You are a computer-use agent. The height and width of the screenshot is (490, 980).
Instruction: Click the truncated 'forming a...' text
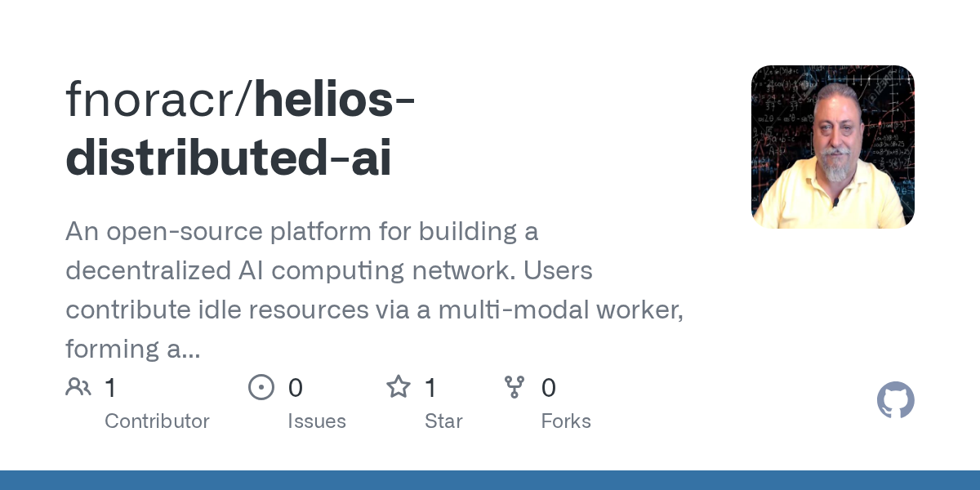[132, 350]
